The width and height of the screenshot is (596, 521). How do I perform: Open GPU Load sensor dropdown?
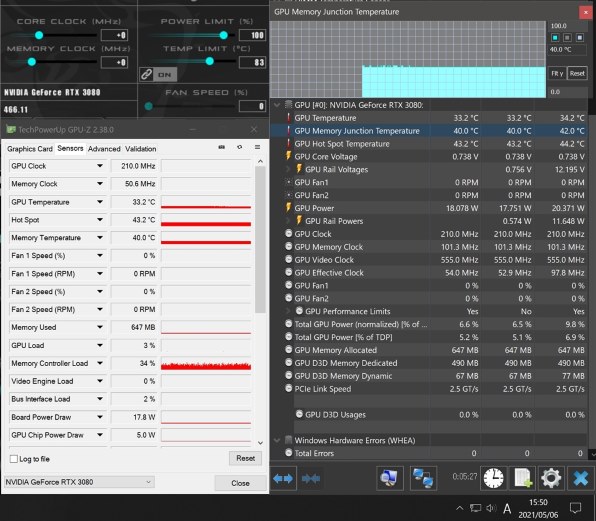coord(100,345)
